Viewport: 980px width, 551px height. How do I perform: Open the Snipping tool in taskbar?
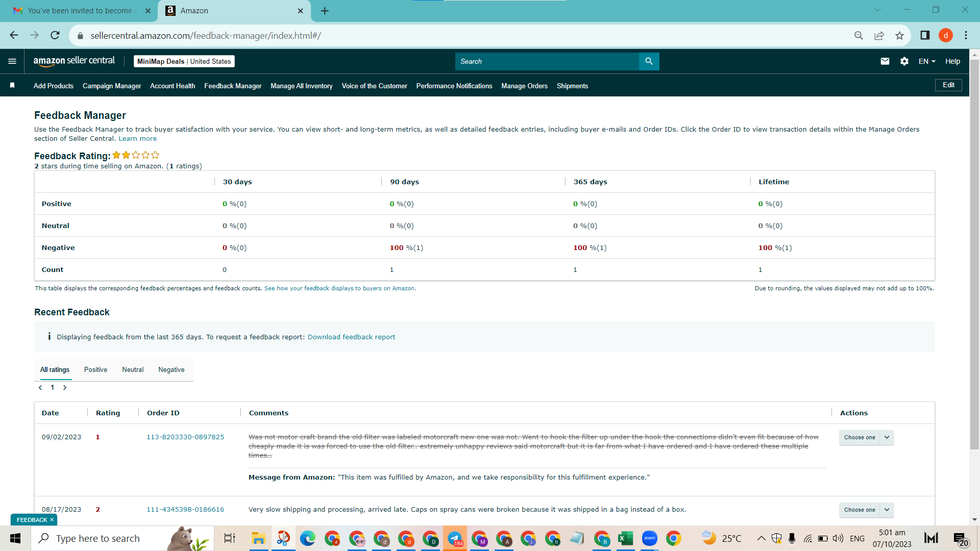coord(283,538)
